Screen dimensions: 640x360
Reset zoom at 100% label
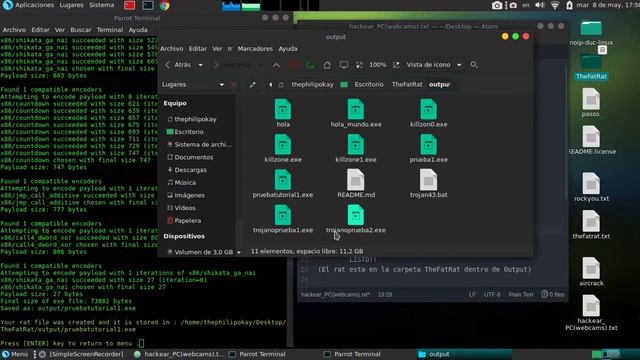pyautogui.click(x=378, y=65)
